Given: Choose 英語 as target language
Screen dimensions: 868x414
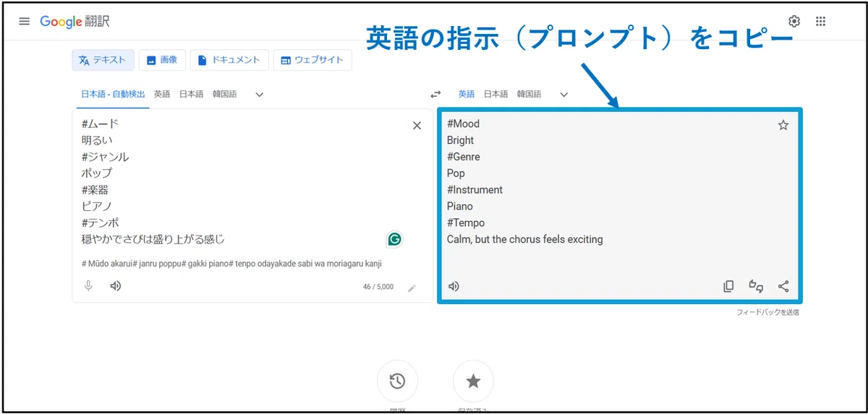Looking at the screenshot, I should click(x=467, y=94).
